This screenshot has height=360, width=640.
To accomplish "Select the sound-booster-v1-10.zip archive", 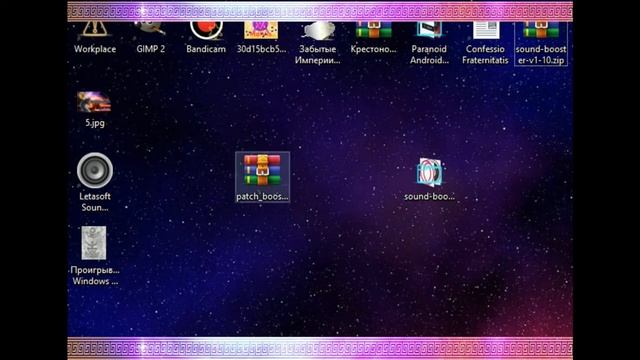I will (541, 43).
